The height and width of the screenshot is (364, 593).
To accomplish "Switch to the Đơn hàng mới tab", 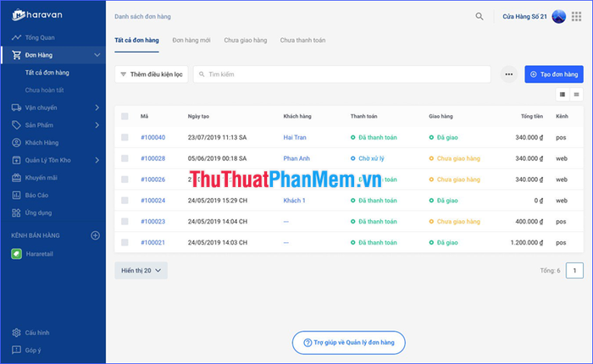I will 191,40.
